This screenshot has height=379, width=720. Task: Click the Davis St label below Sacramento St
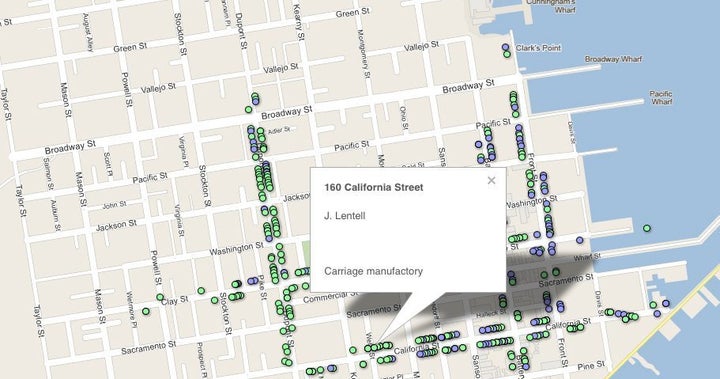tap(599, 303)
